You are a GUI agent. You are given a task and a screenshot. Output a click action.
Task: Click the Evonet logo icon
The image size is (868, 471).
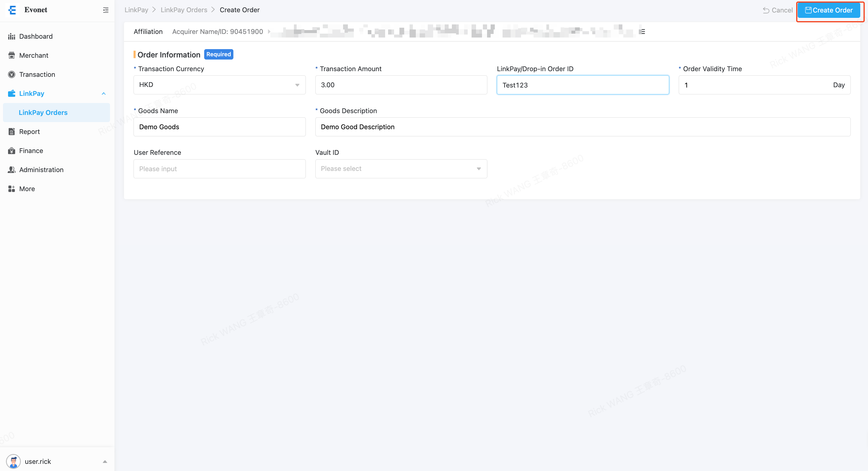click(13, 10)
